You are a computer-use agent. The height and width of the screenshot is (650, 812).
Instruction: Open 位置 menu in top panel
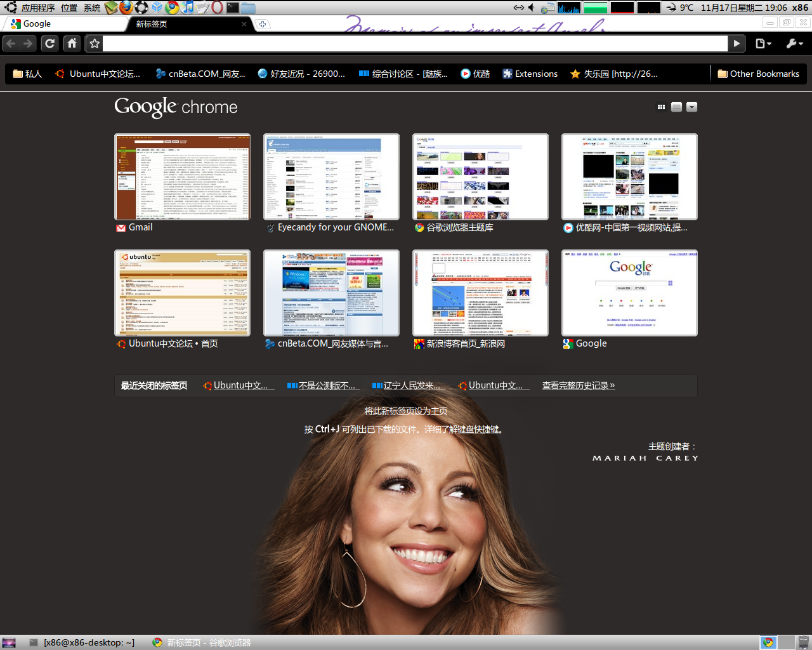coord(69,8)
